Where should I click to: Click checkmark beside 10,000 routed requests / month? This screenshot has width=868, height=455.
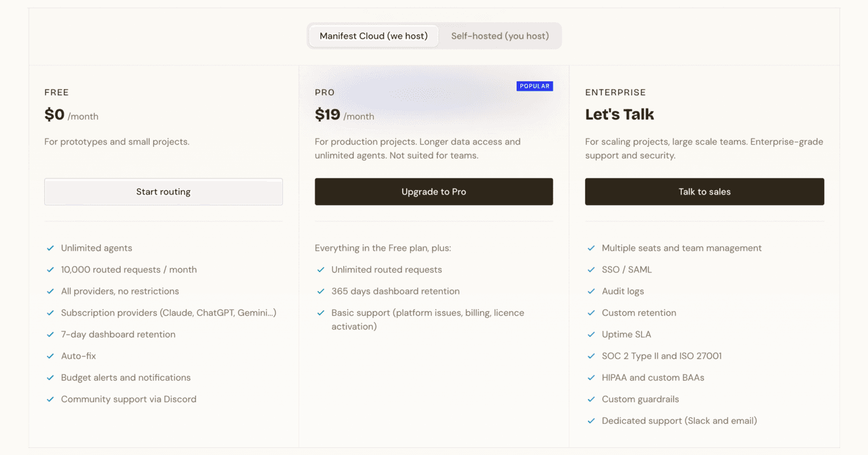coord(50,270)
